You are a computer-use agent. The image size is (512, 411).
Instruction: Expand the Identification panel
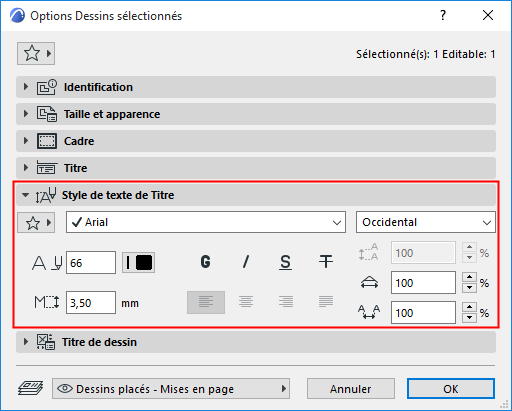[256, 87]
